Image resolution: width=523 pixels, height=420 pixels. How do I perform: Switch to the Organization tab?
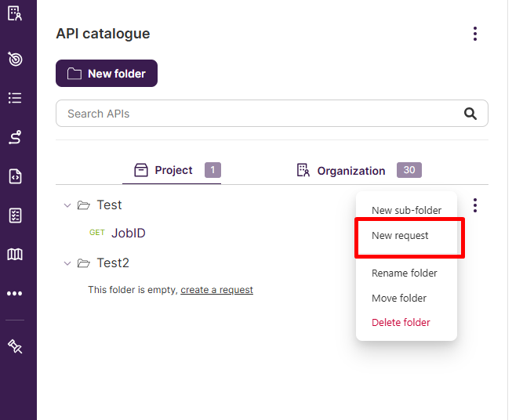pos(350,171)
